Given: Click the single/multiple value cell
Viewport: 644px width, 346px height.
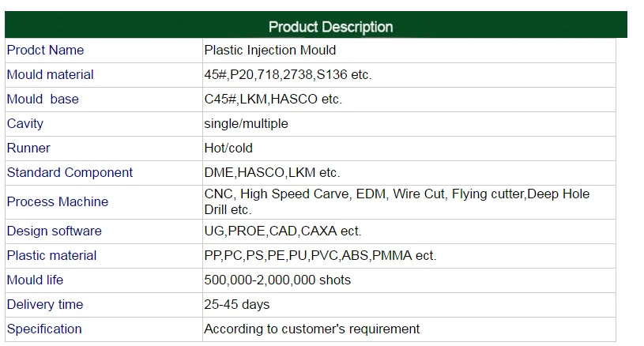Looking at the screenshot, I should [246, 124].
